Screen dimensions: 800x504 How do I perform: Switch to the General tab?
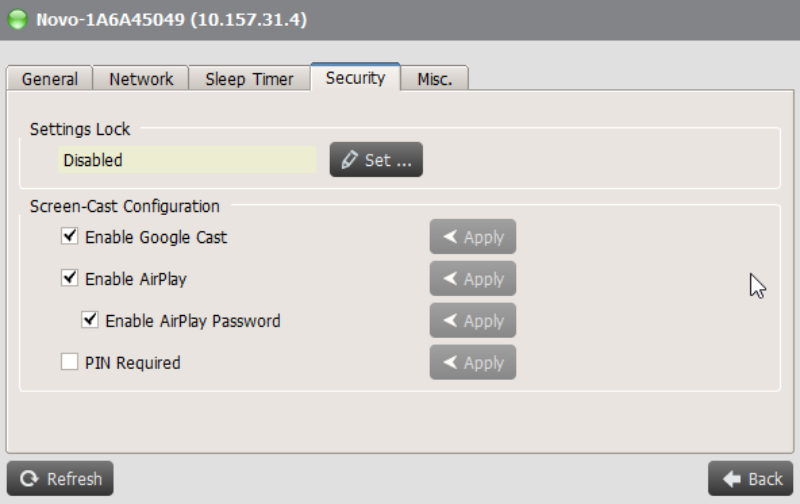[x=49, y=79]
